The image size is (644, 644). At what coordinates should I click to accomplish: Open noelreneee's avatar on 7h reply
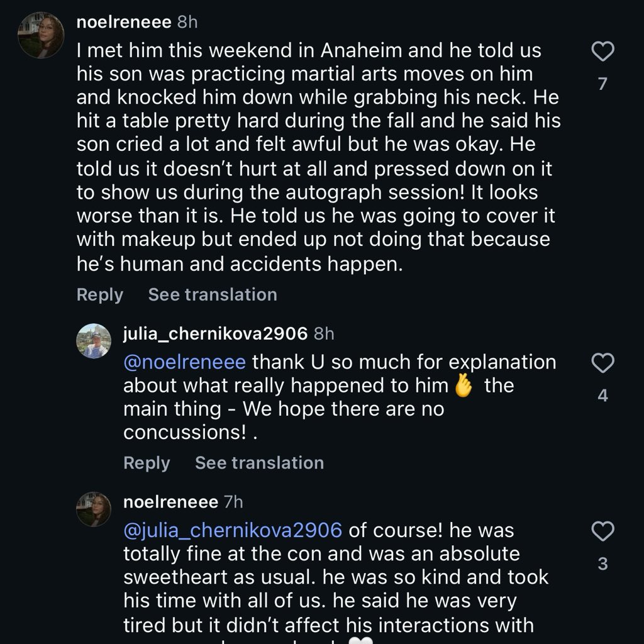click(x=94, y=509)
